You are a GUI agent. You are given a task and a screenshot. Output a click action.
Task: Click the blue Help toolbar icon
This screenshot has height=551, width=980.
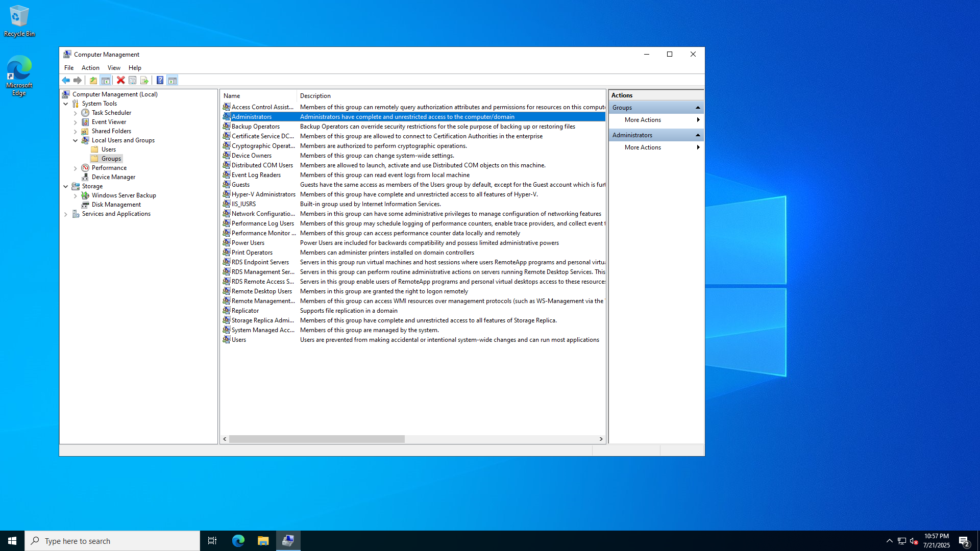click(160, 80)
